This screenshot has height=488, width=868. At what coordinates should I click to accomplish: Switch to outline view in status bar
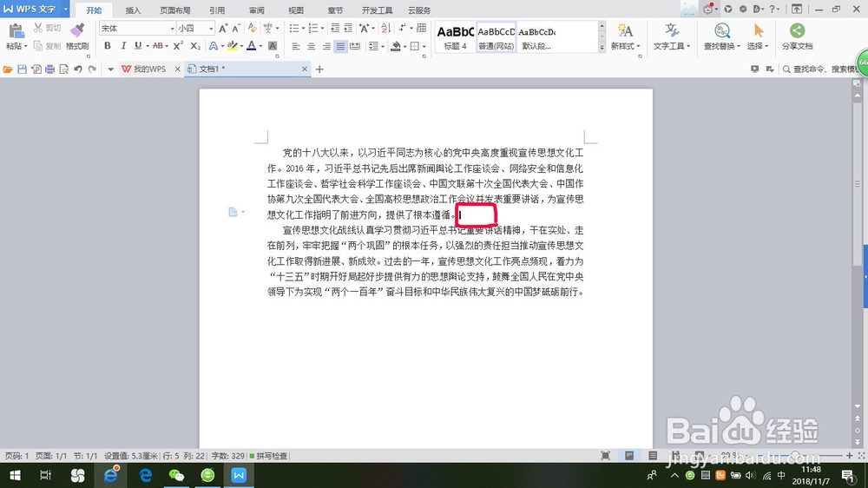click(x=653, y=455)
